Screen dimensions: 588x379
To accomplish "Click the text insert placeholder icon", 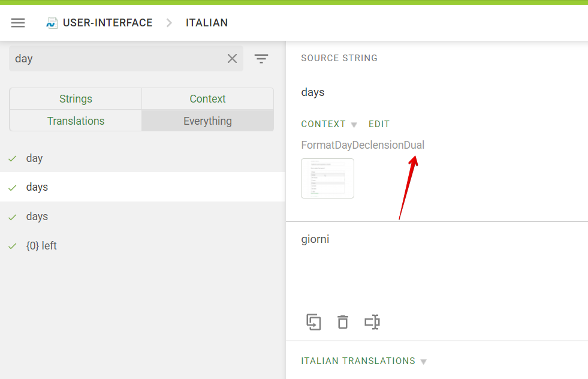I will click(372, 322).
